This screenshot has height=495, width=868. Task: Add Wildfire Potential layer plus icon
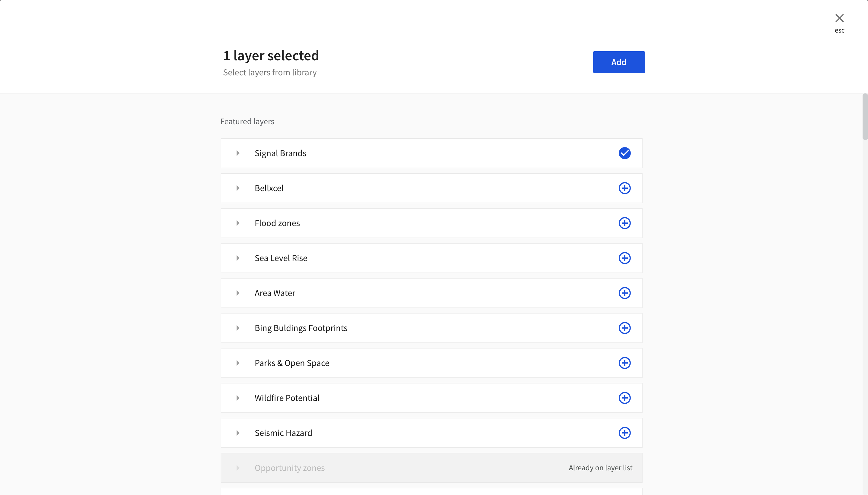click(624, 398)
